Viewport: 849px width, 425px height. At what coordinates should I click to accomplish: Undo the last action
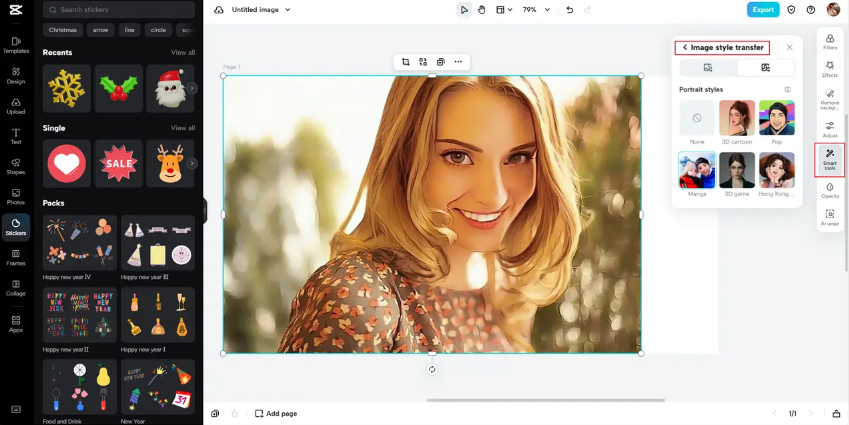click(570, 10)
